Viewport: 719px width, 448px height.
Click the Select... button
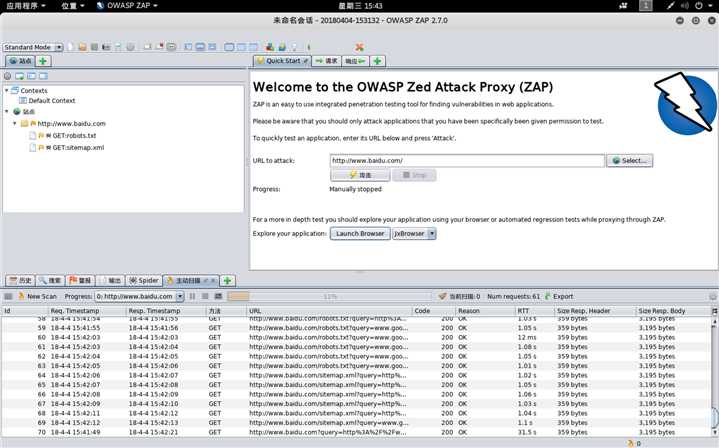point(630,160)
